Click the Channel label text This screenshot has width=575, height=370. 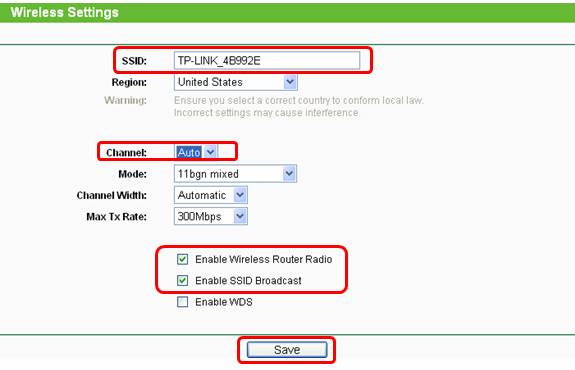click(x=126, y=153)
